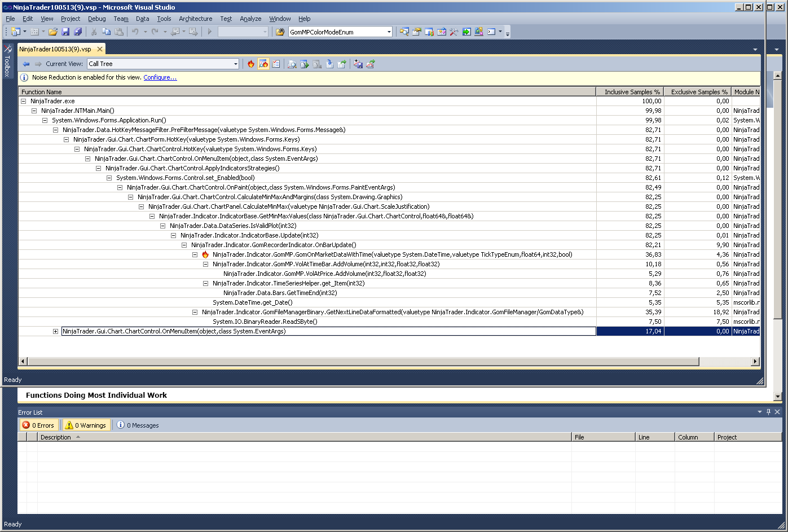Image resolution: width=788 pixels, height=532 pixels.
Task: Toggle the 0 Errors filter
Action: pyautogui.click(x=38, y=425)
